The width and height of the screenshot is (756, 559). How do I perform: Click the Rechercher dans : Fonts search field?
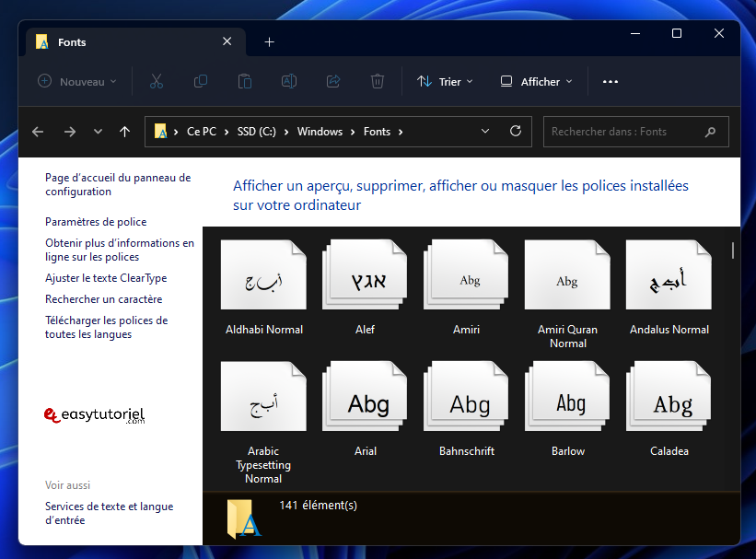click(x=636, y=132)
